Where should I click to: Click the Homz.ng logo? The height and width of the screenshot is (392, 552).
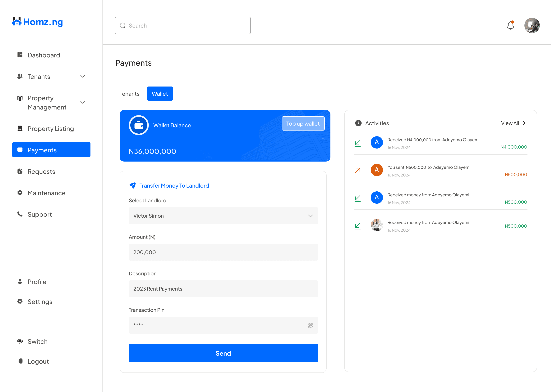(37, 22)
